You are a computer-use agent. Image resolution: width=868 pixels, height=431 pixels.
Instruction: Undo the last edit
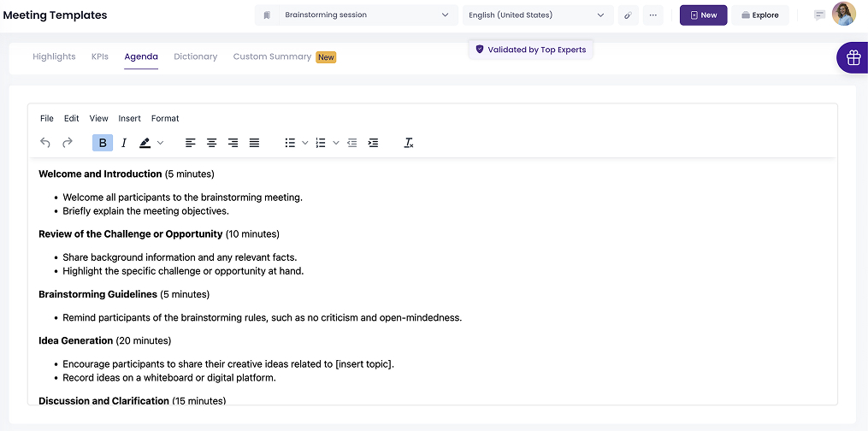[x=45, y=143]
